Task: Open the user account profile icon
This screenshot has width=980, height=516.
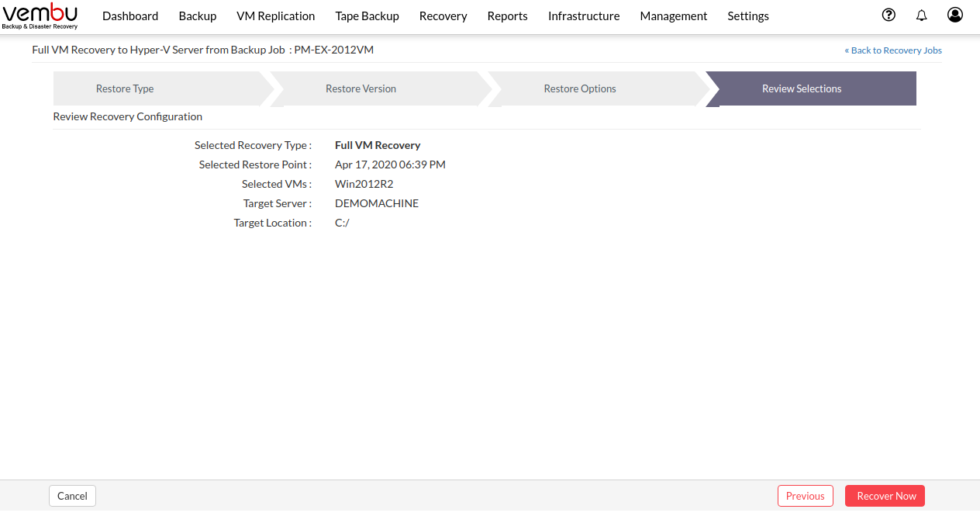Action: (955, 15)
